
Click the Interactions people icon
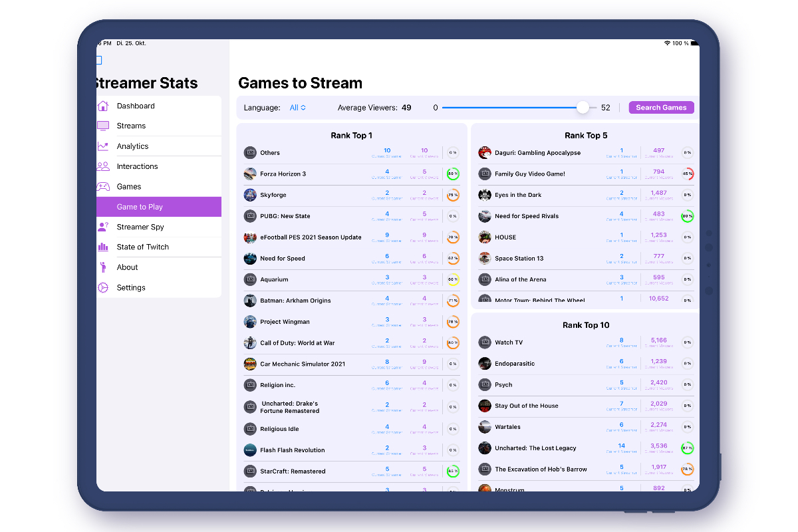(103, 166)
